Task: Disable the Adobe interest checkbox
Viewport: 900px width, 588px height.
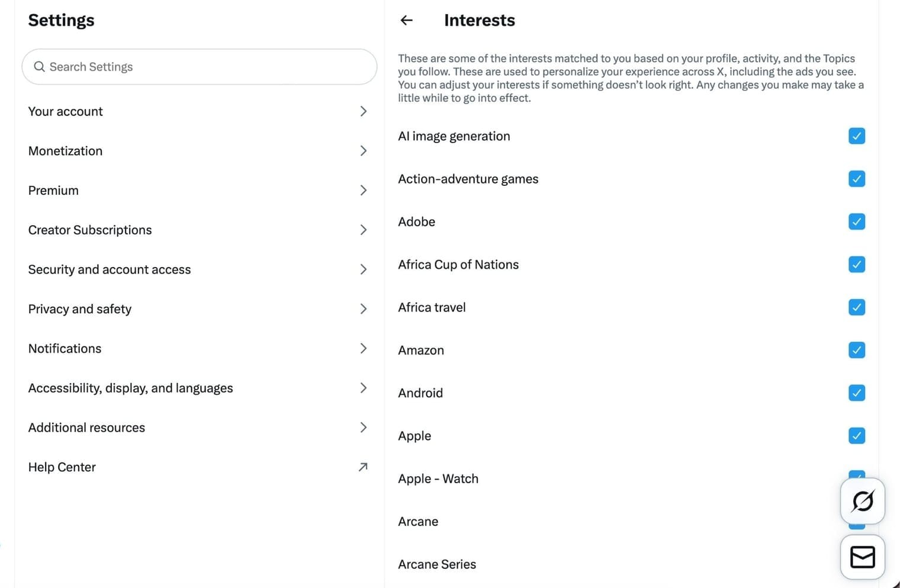Action: click(x=856, y=221)
